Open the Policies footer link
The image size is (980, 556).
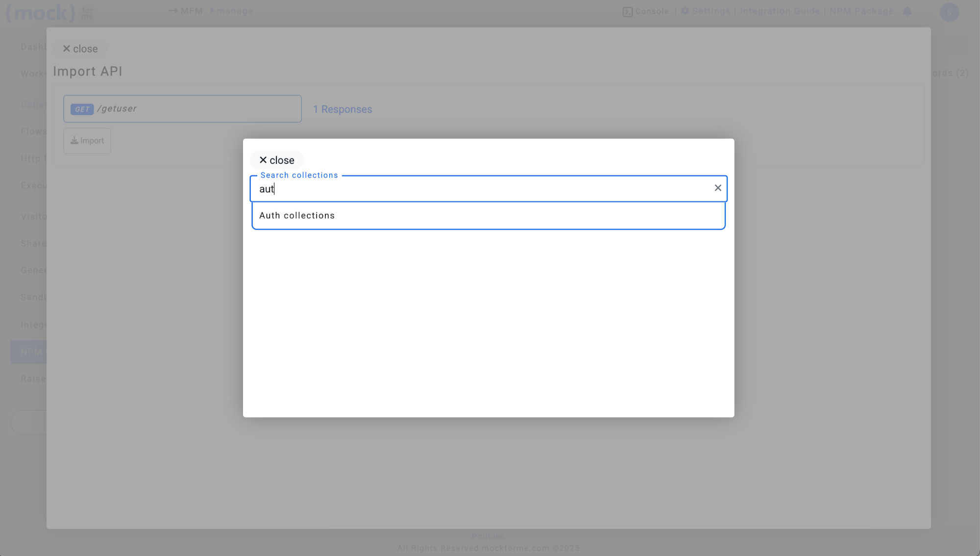pos(488,536)
